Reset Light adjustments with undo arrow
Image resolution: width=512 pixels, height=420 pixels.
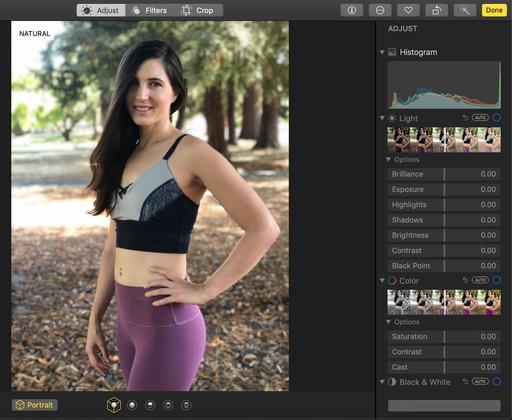click(465, 118)
